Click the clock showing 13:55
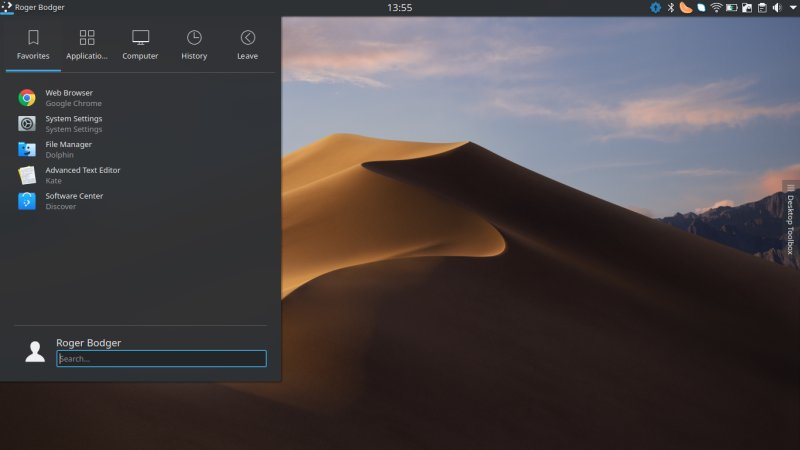This screenshot has width=800, height=450. [x=399, y=8]
